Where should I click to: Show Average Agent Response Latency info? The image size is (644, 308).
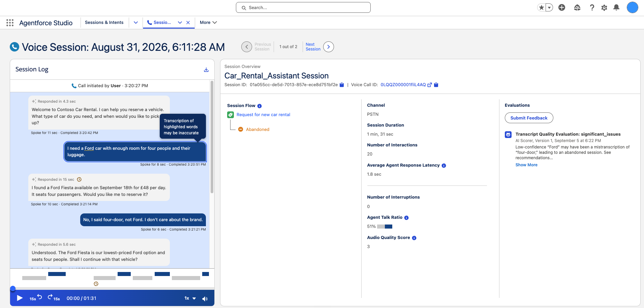tap(444, 166)
